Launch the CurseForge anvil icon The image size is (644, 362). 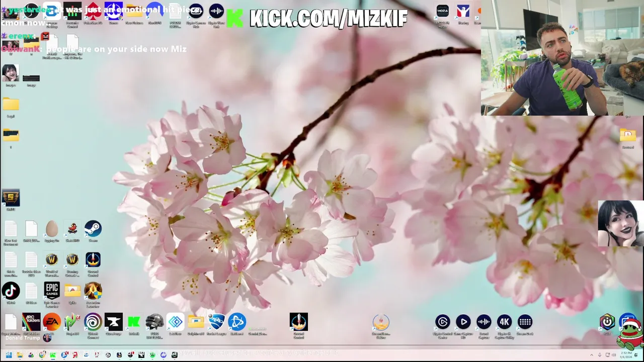(x=114, y=322)
